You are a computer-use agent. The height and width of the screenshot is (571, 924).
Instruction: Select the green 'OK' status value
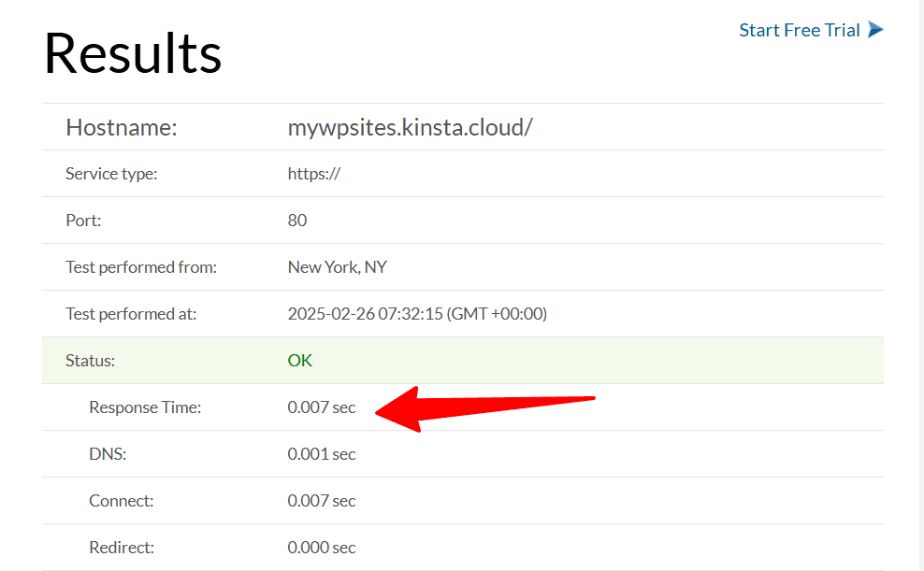point(300,360)
